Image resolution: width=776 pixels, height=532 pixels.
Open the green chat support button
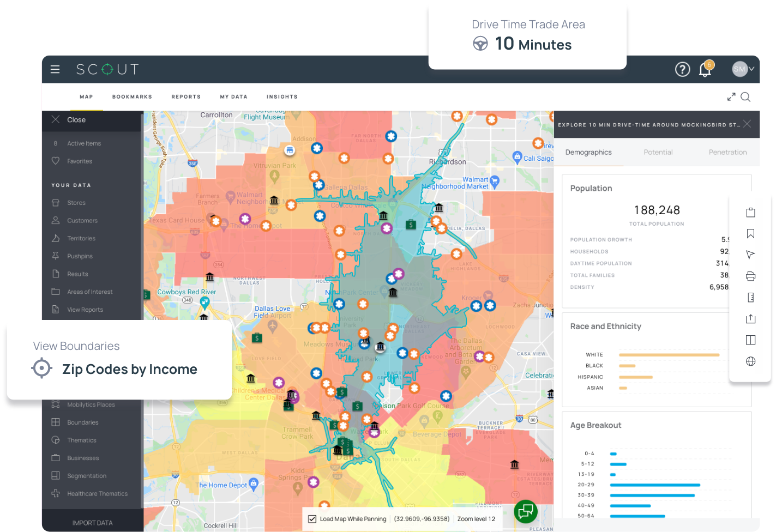pos(526,511)
